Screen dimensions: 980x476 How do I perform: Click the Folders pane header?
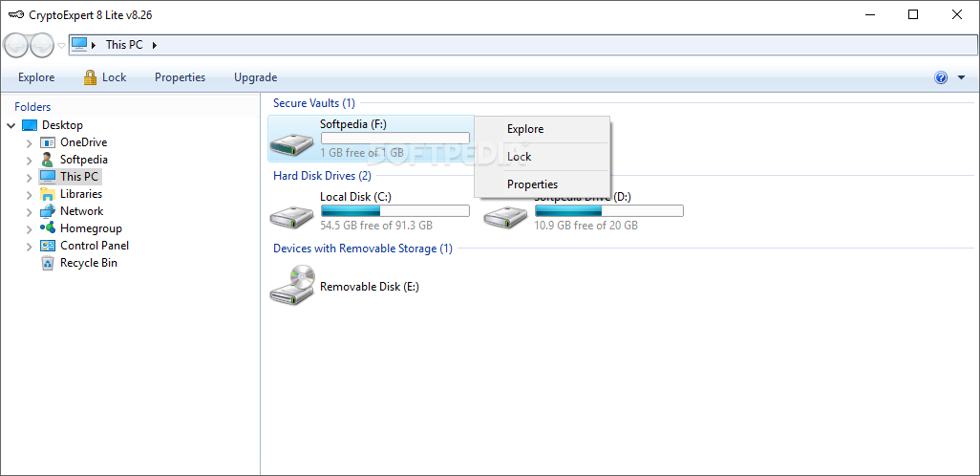click(32, 107)
